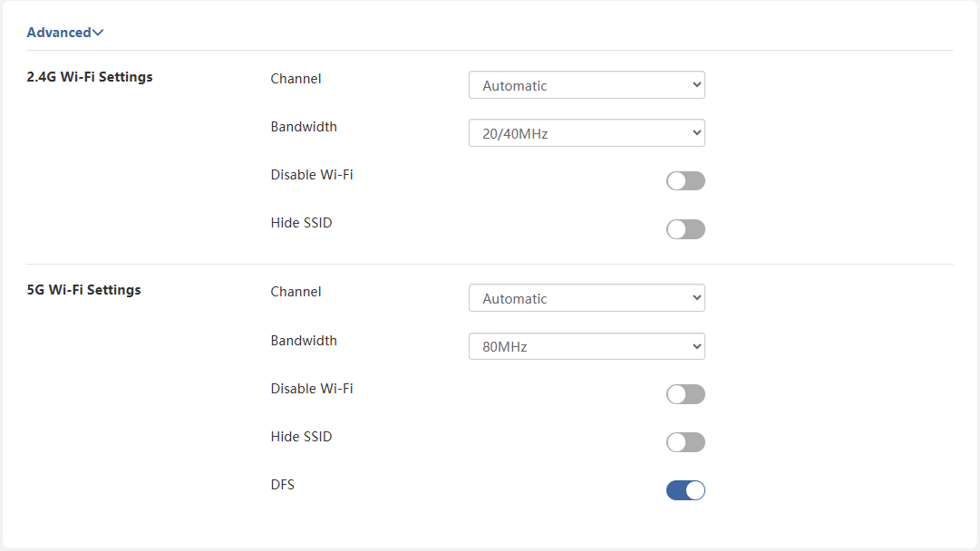980x551 pixels.
Task: Click the 5G Wi-Fi Settings heading
Action: [83, 290]
